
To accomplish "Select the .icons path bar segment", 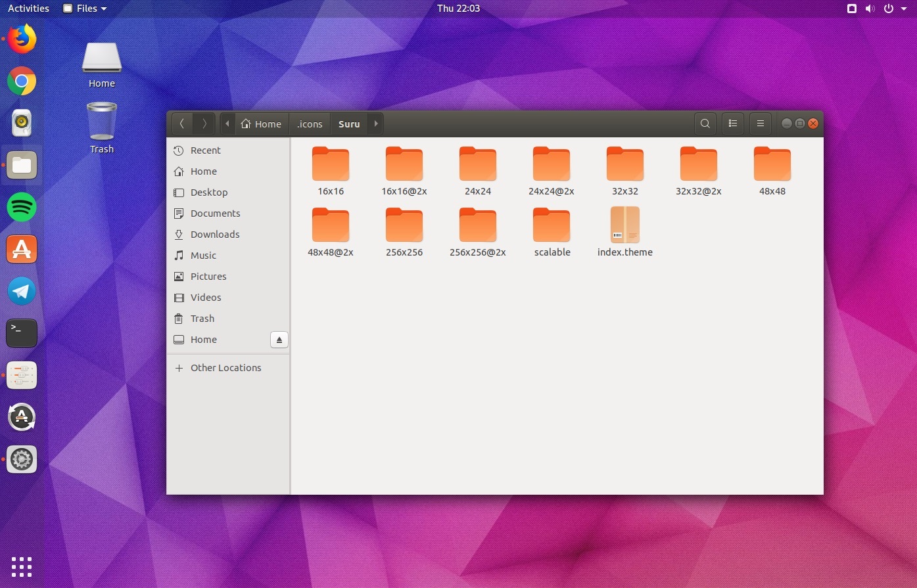I will (310, 124).
